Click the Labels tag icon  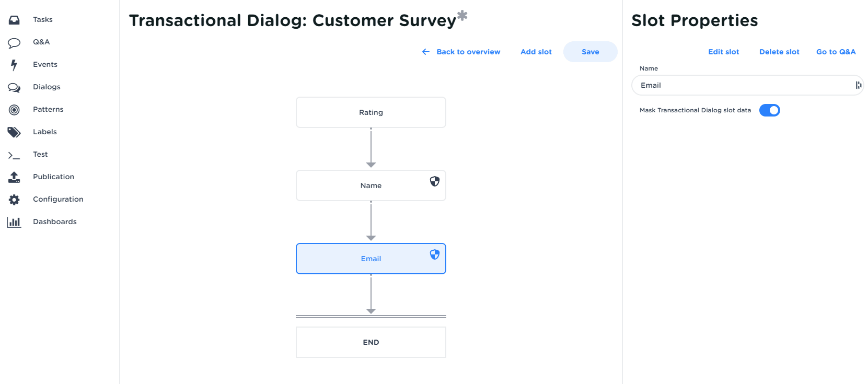pos(14,132)
